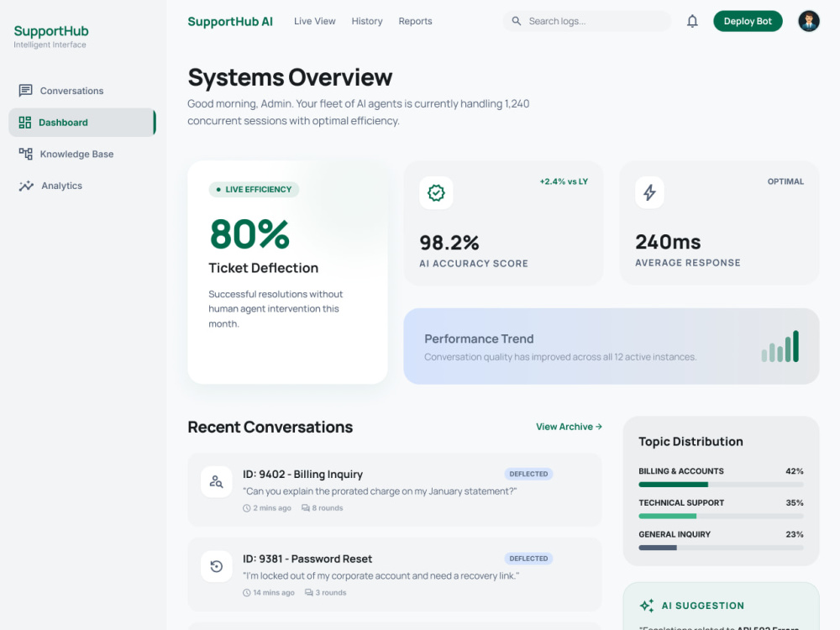Click the Knowledge Base tree icon

point(25,154)
